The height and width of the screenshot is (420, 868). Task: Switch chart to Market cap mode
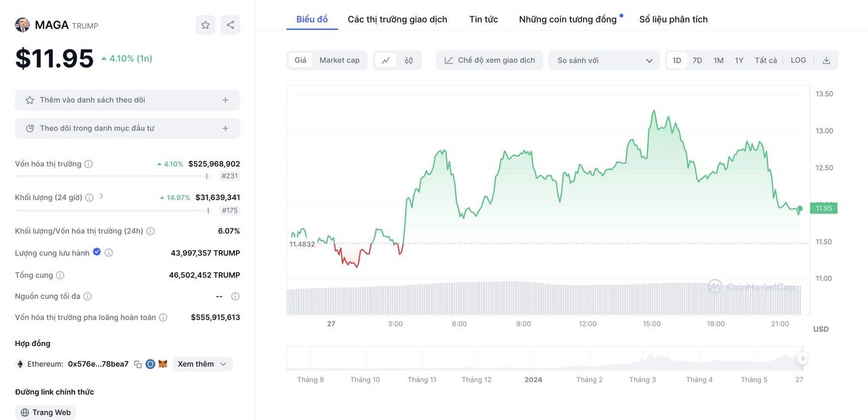coord(340,60)
